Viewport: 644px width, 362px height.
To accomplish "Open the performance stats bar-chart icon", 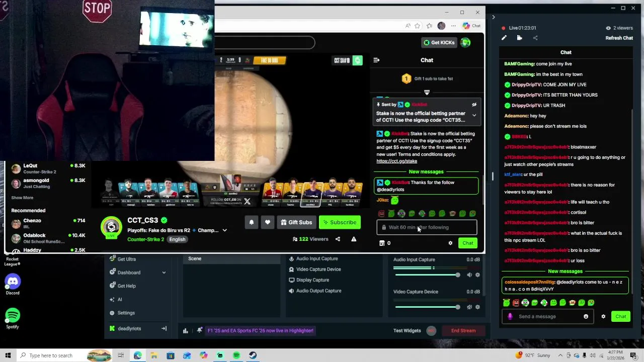I will tap(186, 331).
